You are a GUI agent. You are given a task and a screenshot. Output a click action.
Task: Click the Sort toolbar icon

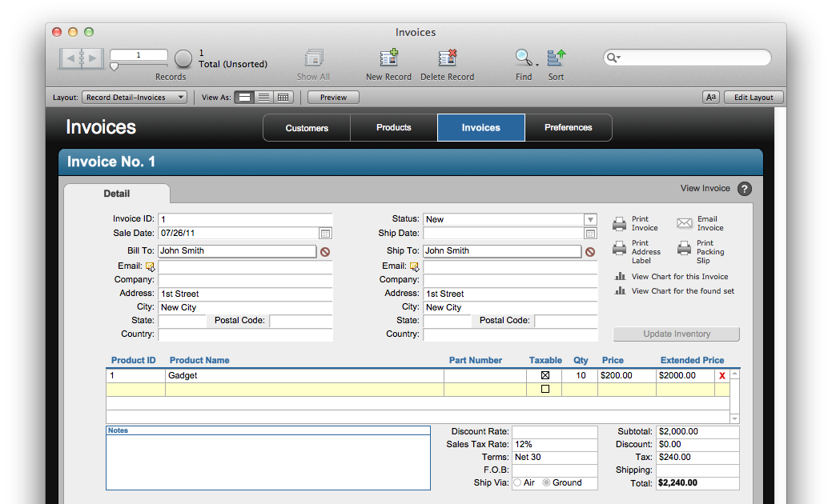pyautogui.click(x=556, y=58)
